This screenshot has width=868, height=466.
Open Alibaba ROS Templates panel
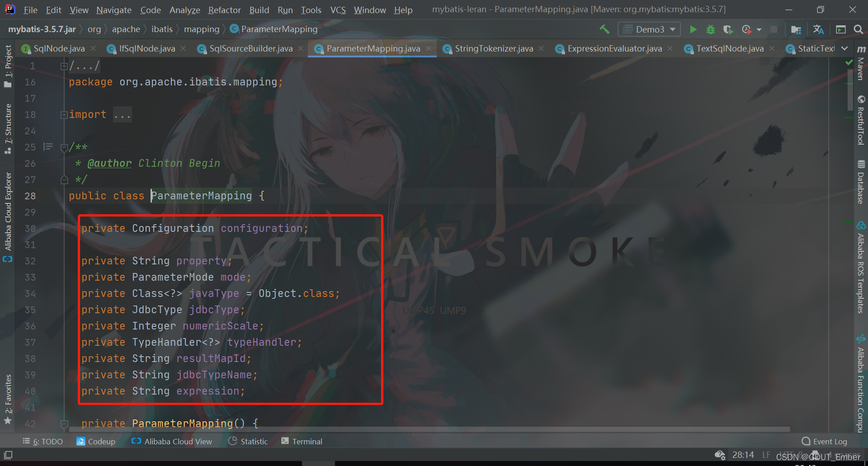coord(861,267)
